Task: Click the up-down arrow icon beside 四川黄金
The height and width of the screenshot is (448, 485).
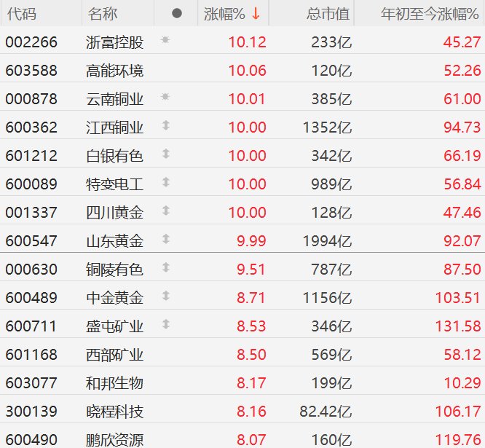Action: coord(165,211)
